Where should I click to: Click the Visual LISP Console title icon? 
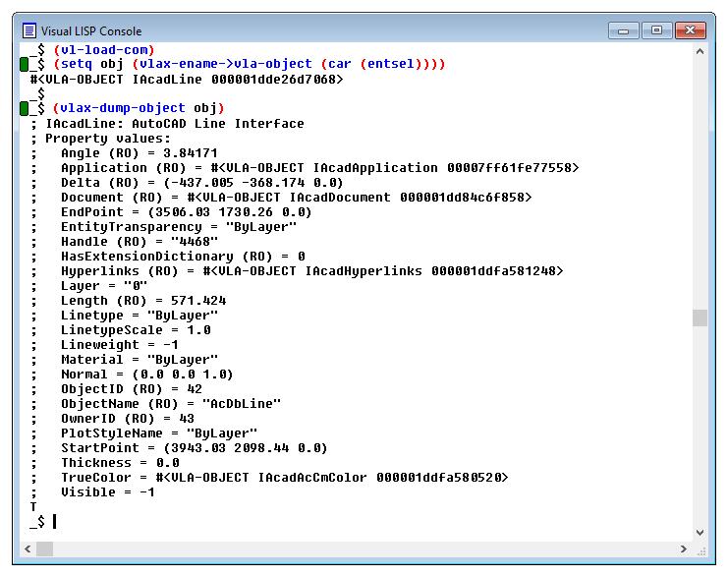29,30
